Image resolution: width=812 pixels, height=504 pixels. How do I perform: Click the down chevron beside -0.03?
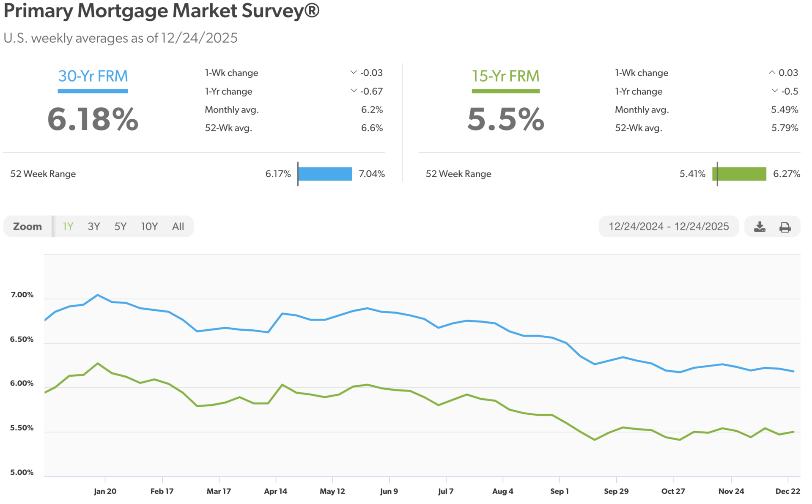354,73
